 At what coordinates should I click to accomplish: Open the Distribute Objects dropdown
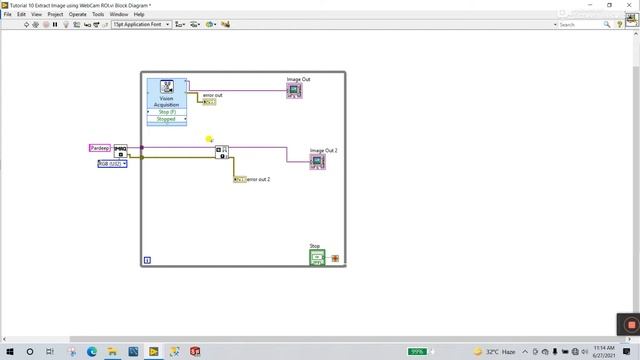tap(195, 24)
